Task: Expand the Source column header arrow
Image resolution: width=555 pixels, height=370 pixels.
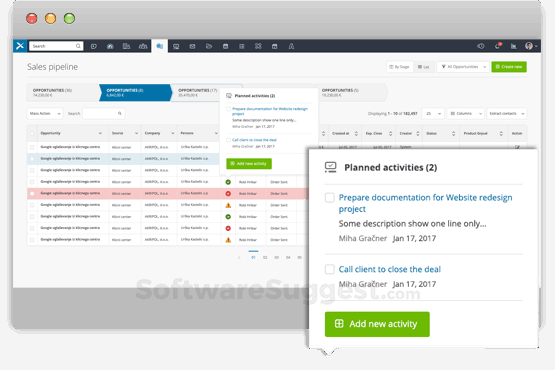Action: [136, 133]
